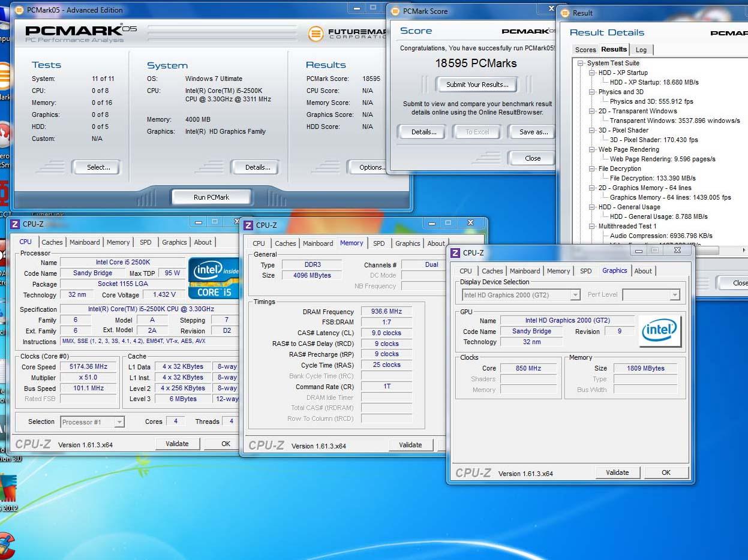Viewport: 748px width, 560px height.
Task: Click the red flame Nero desktop icon
Action: point(5,136)
